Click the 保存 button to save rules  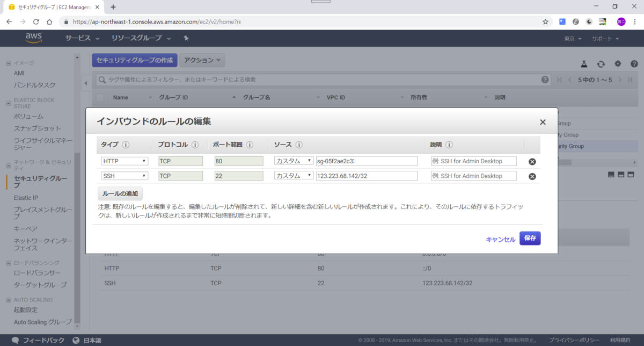(x=530, y=239)
